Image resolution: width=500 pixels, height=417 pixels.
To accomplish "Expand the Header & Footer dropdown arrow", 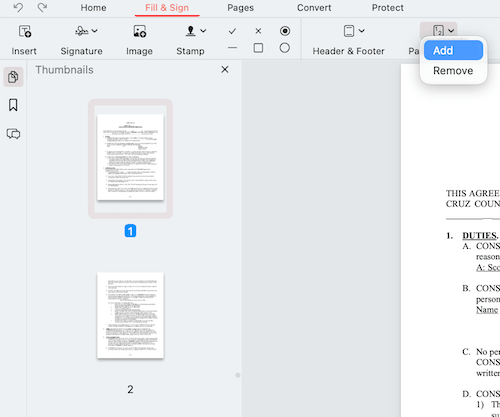I will point(362,31).
